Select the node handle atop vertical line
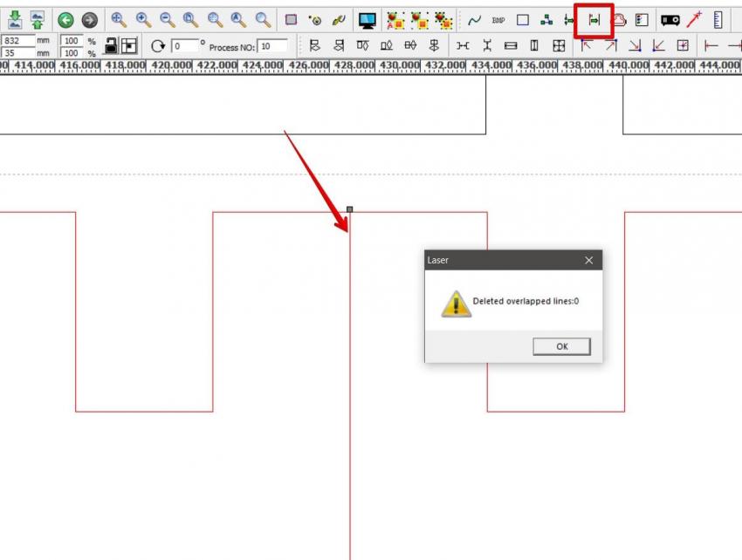The height and width of the screenshot is (560, 742). (x=350, y=209)
